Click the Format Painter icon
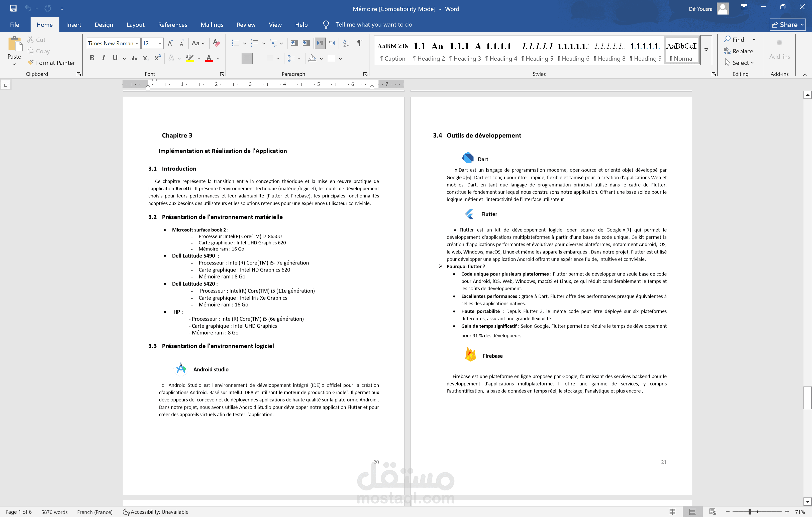This screenshot has width=812, height=517. [x=31, y=62]
